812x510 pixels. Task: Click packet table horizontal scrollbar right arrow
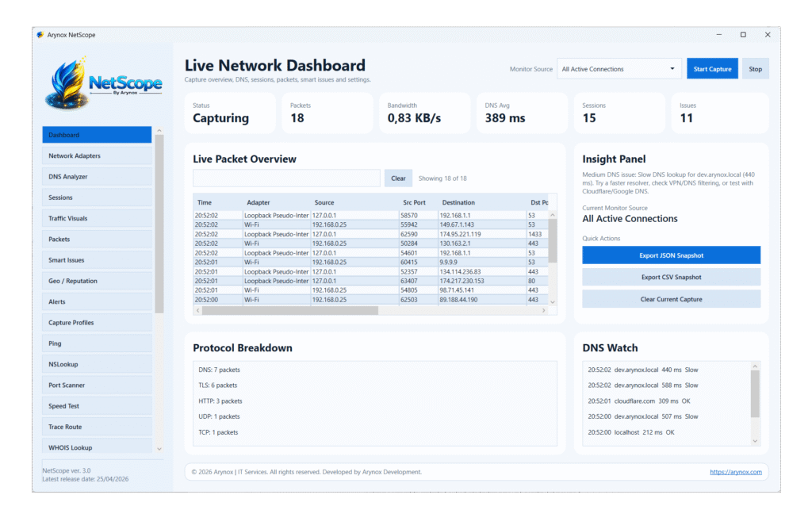point(544,311)
